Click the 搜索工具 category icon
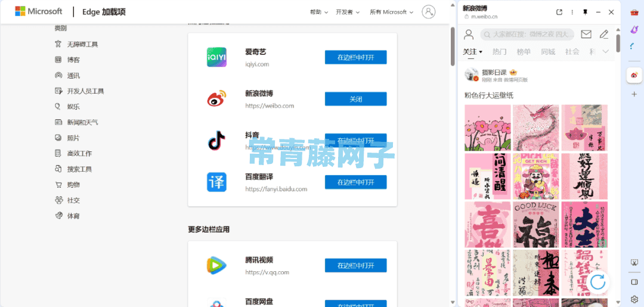 tap(58, 169)
